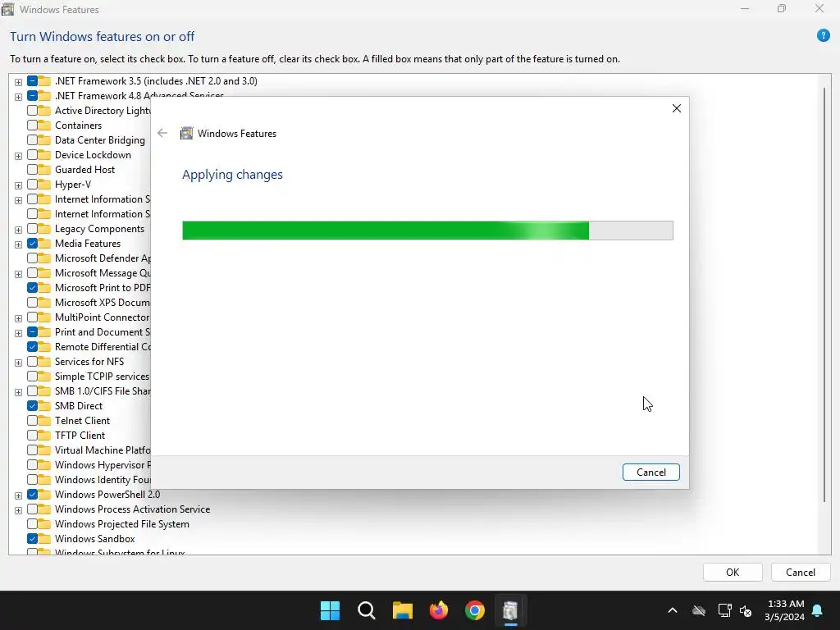The height and width of the screenshot is (630, 840).
Task: Close the Applying changes dialog with X
Action: tap(677, 108)
